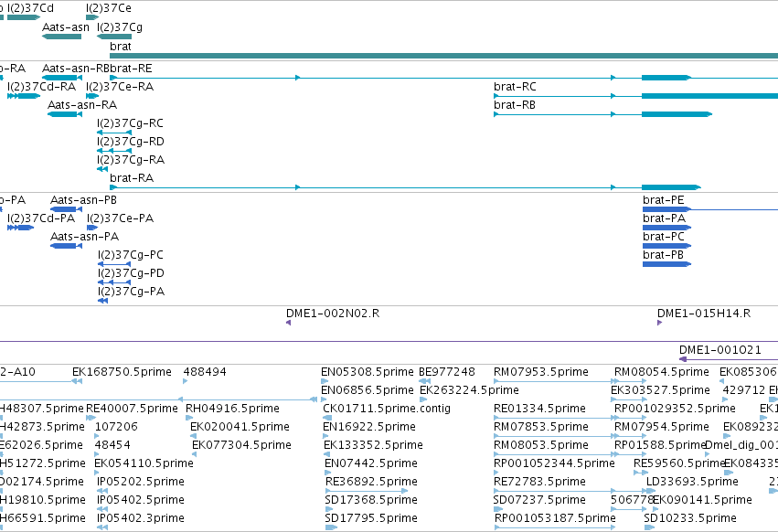Select the l(2)37Cg-RA transcript
The image size is (778, 532).
pos(102,169)
